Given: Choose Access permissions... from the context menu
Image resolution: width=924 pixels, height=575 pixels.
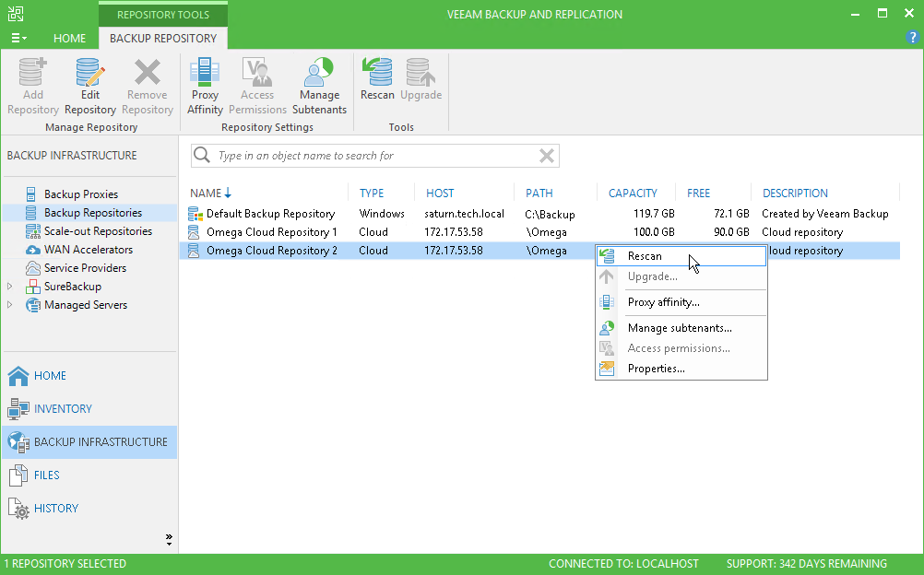Looking at the screenshot, I should (x=681, y=348).
